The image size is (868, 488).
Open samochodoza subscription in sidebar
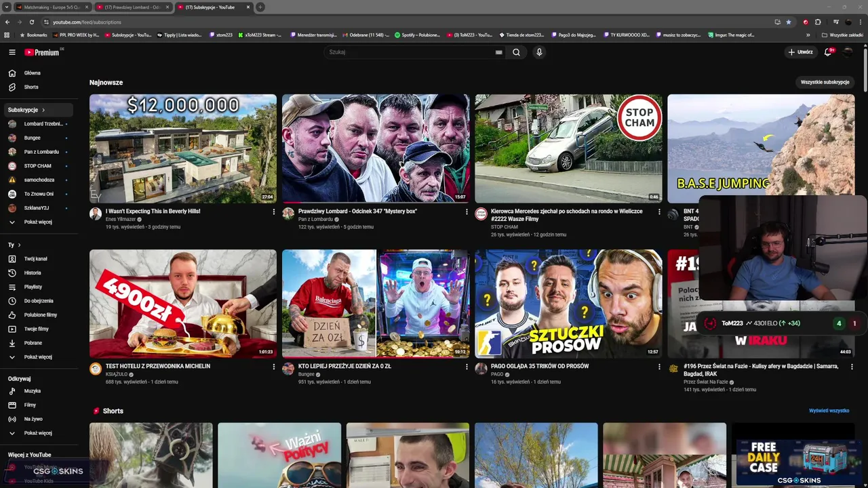tap(39, 180)
